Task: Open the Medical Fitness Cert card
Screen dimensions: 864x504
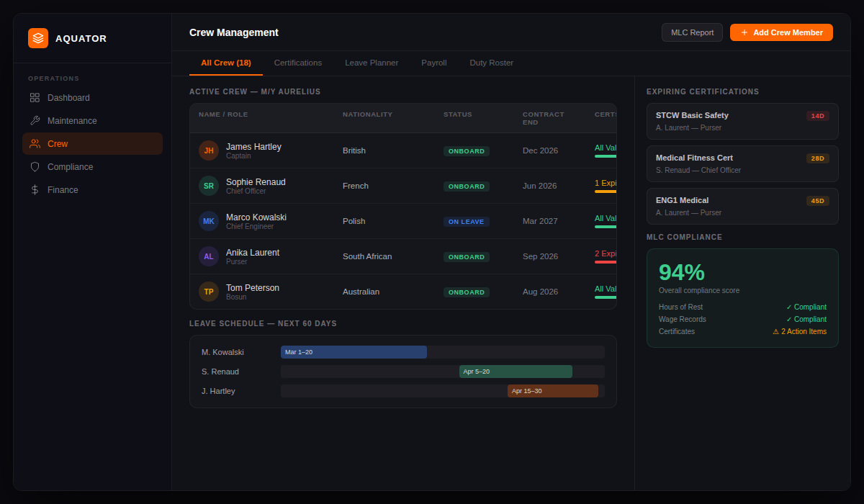Action: [x=742, y=163]
